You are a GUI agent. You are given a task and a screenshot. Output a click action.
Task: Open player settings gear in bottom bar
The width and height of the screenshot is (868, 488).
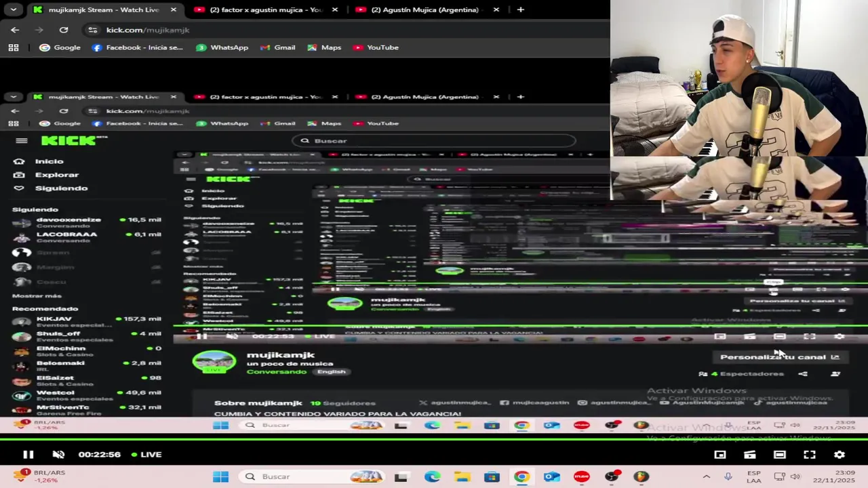click(x=840, y=455)
